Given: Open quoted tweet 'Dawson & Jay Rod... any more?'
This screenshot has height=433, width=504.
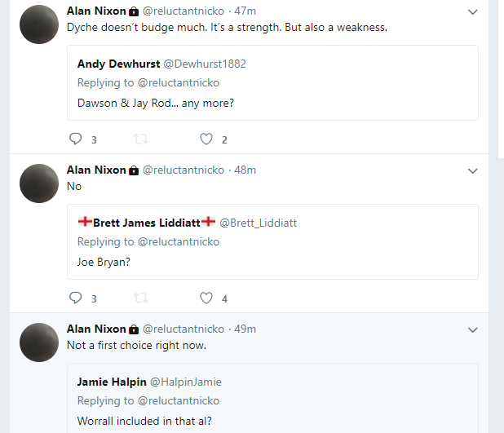Looking at the screenshot, I should click(272, 83).
